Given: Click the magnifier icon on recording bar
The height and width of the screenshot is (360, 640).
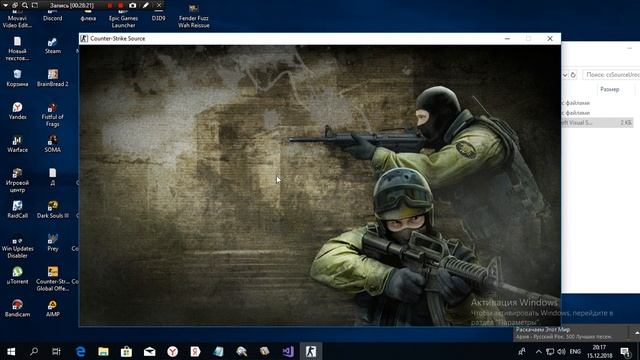Looking at the screenshot, I should coord(25,5).
